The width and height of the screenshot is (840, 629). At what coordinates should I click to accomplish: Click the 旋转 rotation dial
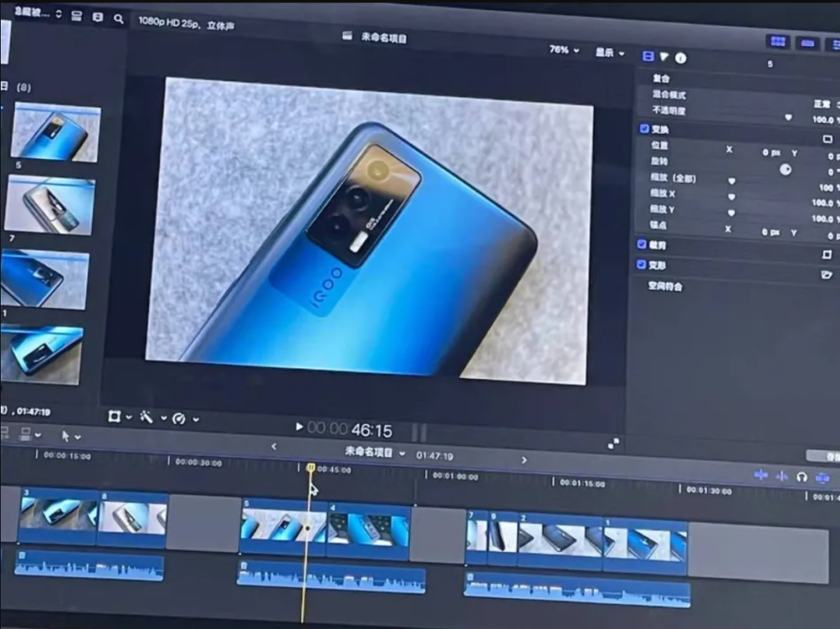click(785, 170)
